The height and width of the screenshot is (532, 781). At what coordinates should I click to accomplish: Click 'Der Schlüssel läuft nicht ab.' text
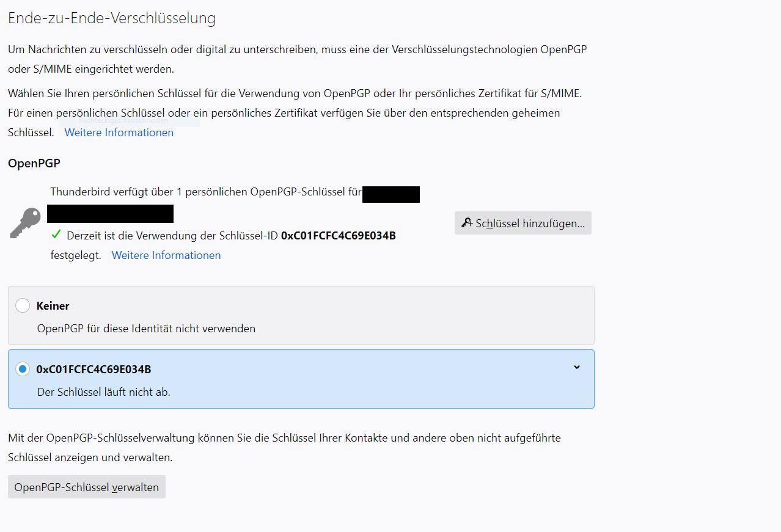point(104,392)
